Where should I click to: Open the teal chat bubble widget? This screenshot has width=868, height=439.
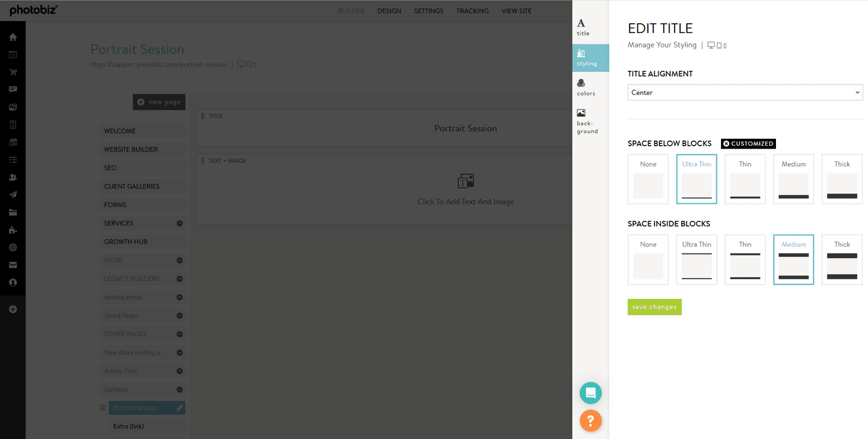[590, 393]
